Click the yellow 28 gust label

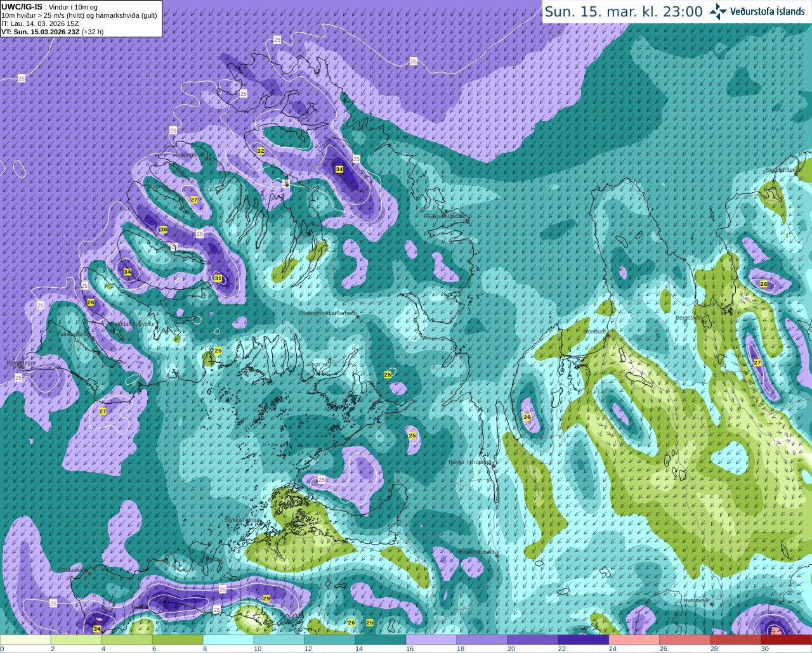tap(91, 302)
